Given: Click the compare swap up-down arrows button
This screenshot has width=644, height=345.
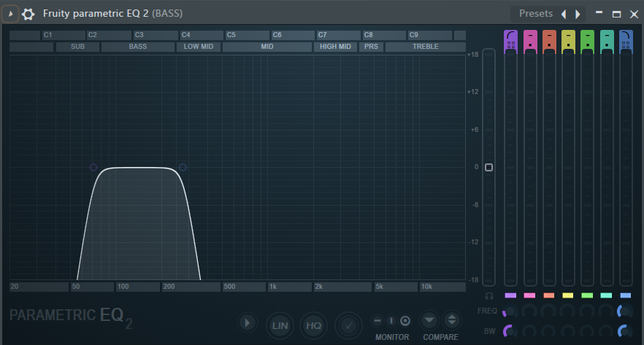Looking at the screenshot, I should click(x=452, y=320).
